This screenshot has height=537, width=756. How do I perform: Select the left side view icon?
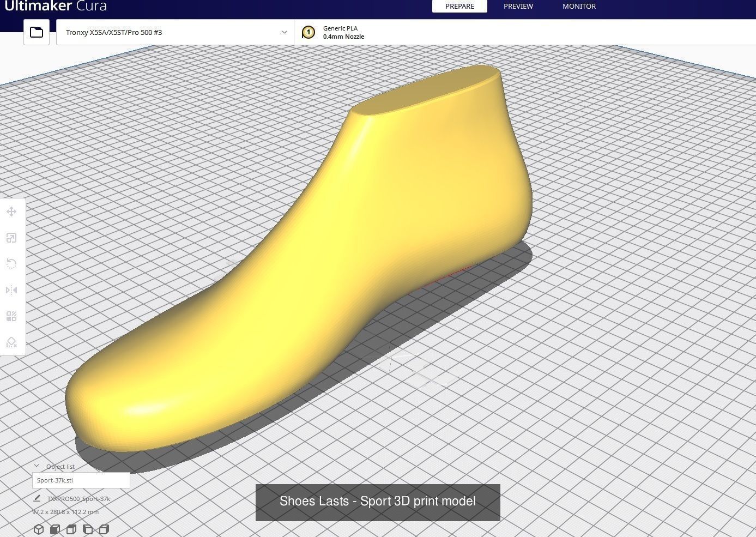point(87,529)
